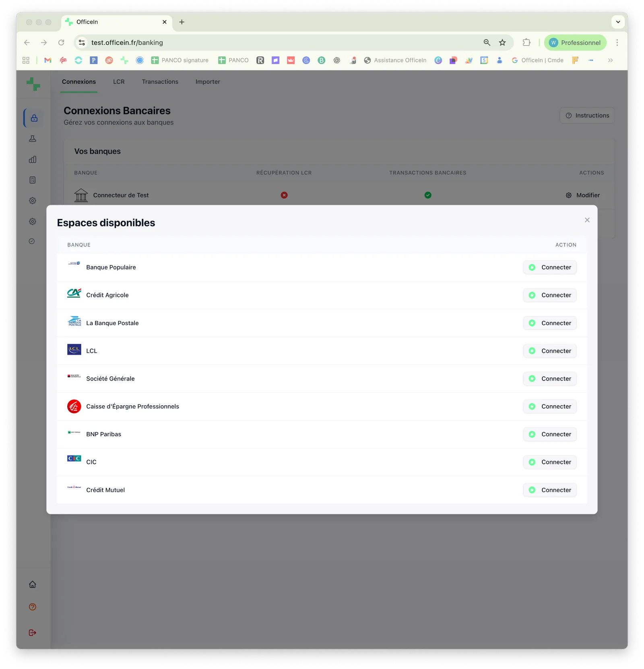Connect Crédit Mutuel bank
The height and width of the screenshot is (669, 644).
pos(550,490)
